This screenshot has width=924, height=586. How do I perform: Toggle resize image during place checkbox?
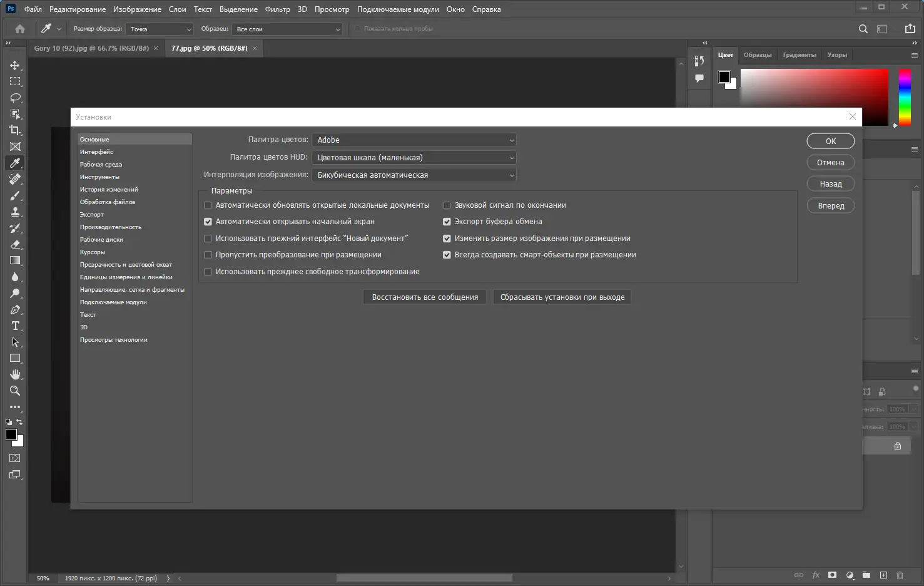pos(447,239)
